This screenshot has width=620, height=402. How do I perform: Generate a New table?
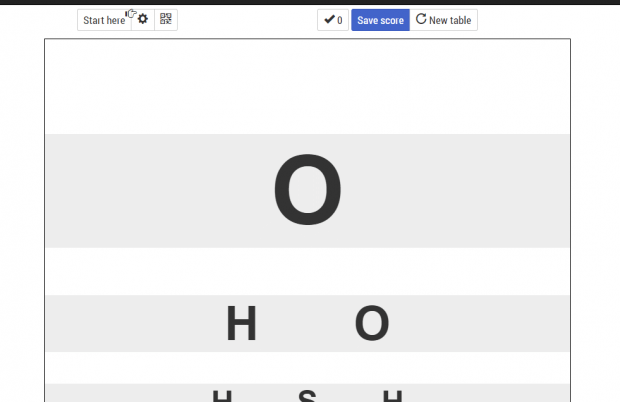click(x=444, y=20)
